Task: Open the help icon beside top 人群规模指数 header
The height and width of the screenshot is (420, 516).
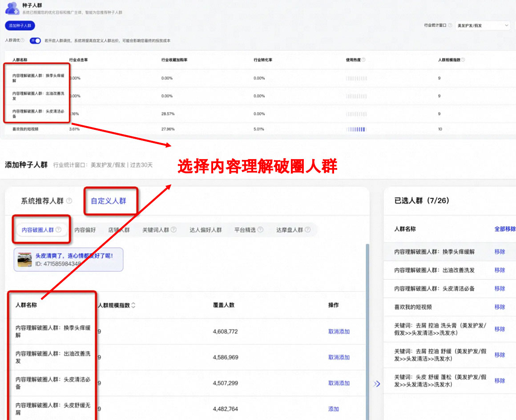Action: 463,60
